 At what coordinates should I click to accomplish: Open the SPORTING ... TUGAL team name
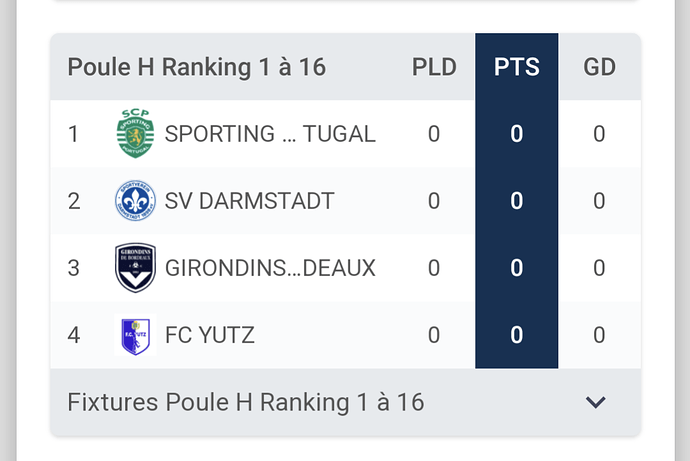(270, 134)
